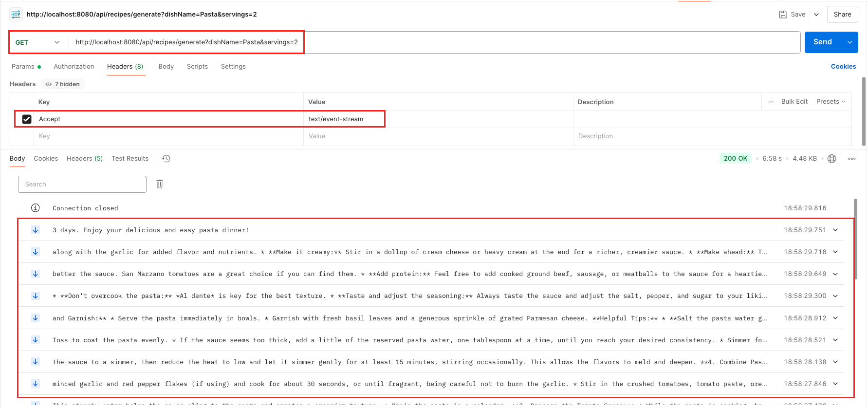Click received arrow icon for 'the sauce to a simmer' message
868x408 pixels.
point(36,362)
